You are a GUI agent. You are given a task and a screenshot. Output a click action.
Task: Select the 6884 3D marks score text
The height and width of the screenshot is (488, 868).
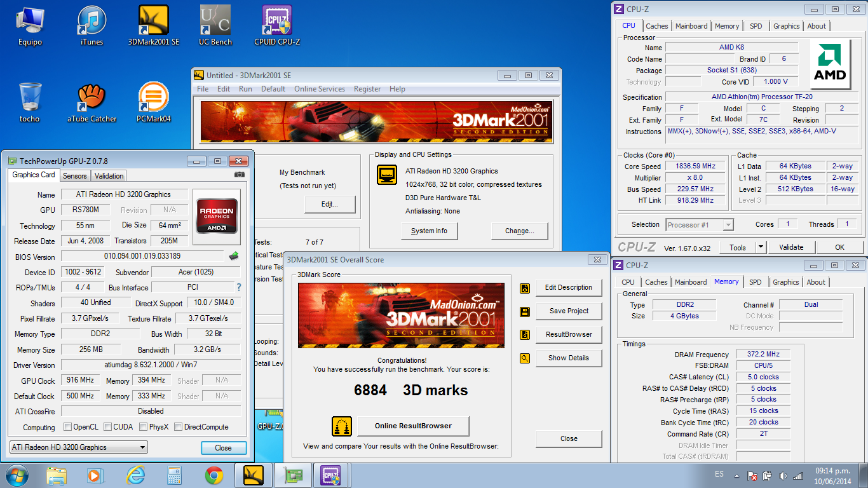(410, 390)
